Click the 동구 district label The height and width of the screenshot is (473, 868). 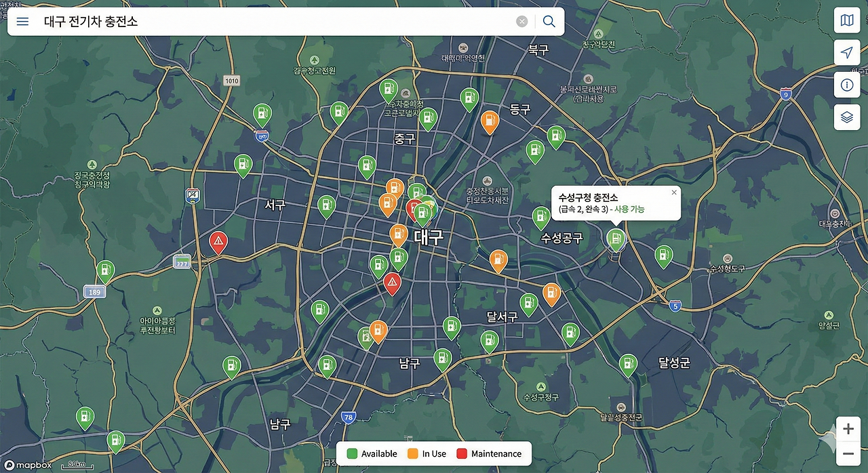pyautogui.click(x=520, y=108)
